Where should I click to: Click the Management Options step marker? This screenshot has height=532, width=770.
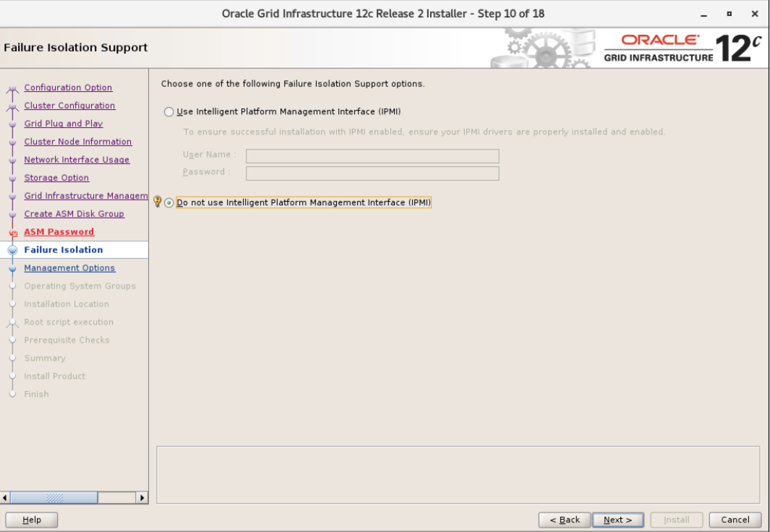13,268
